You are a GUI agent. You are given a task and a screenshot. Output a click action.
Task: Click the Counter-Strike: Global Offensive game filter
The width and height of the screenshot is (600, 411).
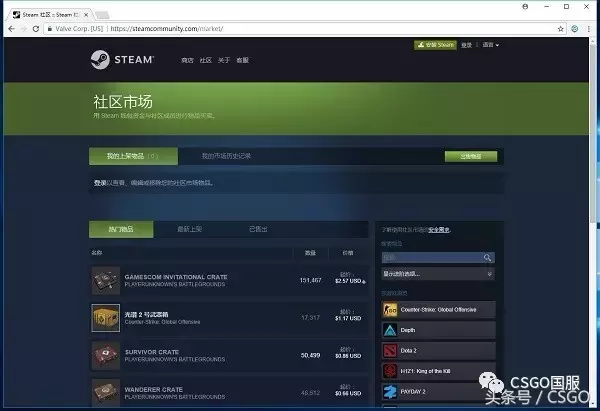click(x=438, y=310)
